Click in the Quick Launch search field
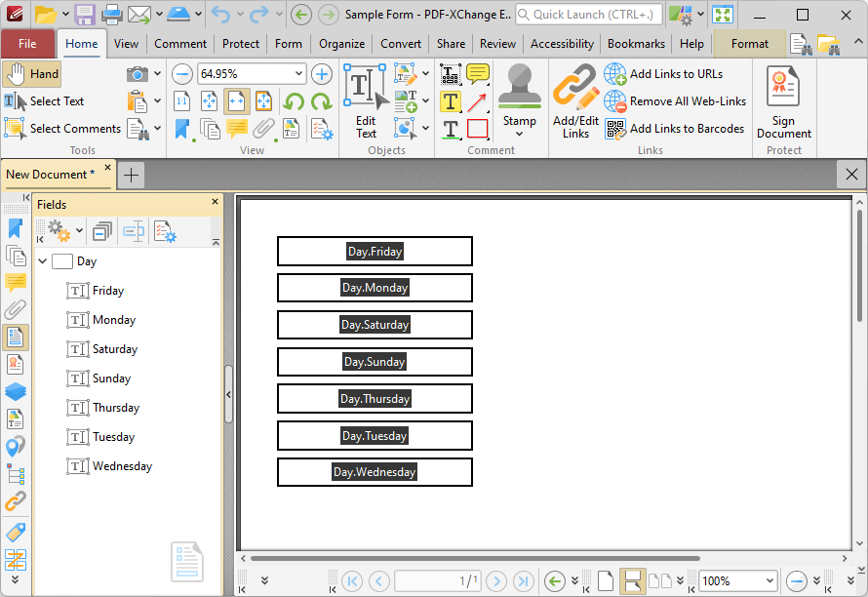868x597 pixels. pyautogui.click(x=588, y=15)
